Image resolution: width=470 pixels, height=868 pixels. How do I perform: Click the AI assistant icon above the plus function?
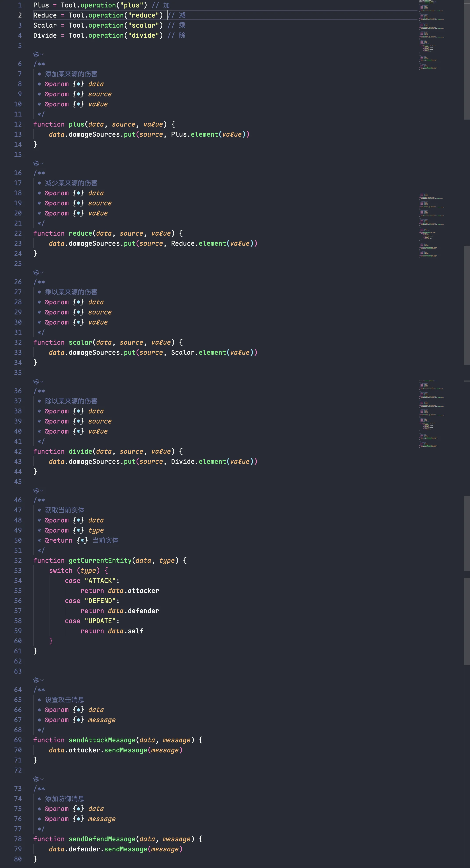[x=36, y=54]
